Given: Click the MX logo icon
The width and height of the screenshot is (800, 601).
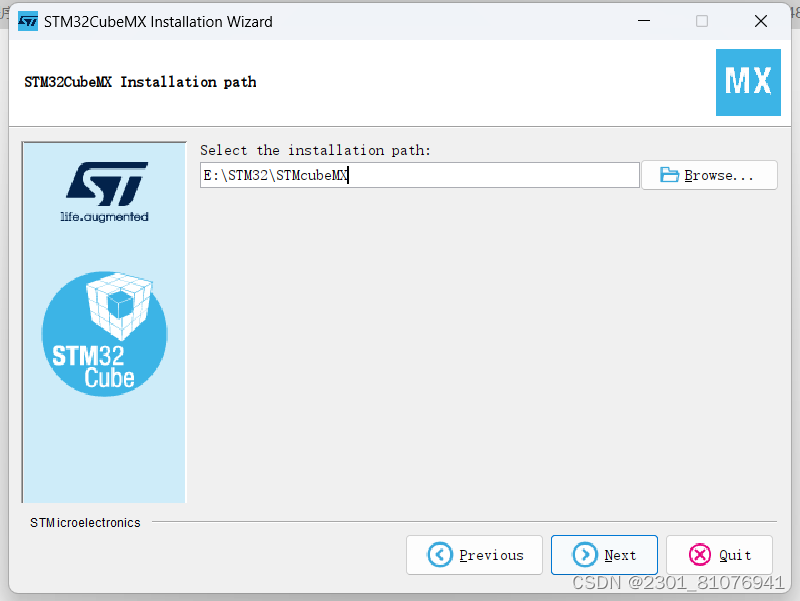Looking at the screenshot, I should point(748,82).
